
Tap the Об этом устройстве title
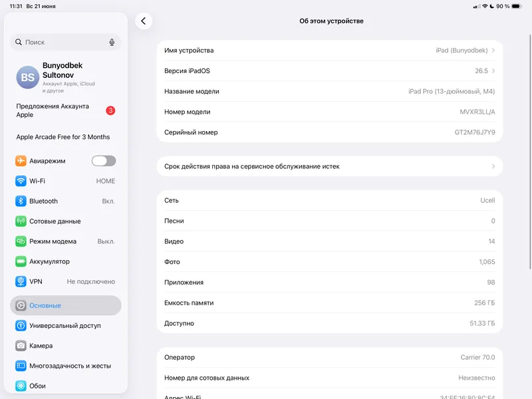click(331, 21)
